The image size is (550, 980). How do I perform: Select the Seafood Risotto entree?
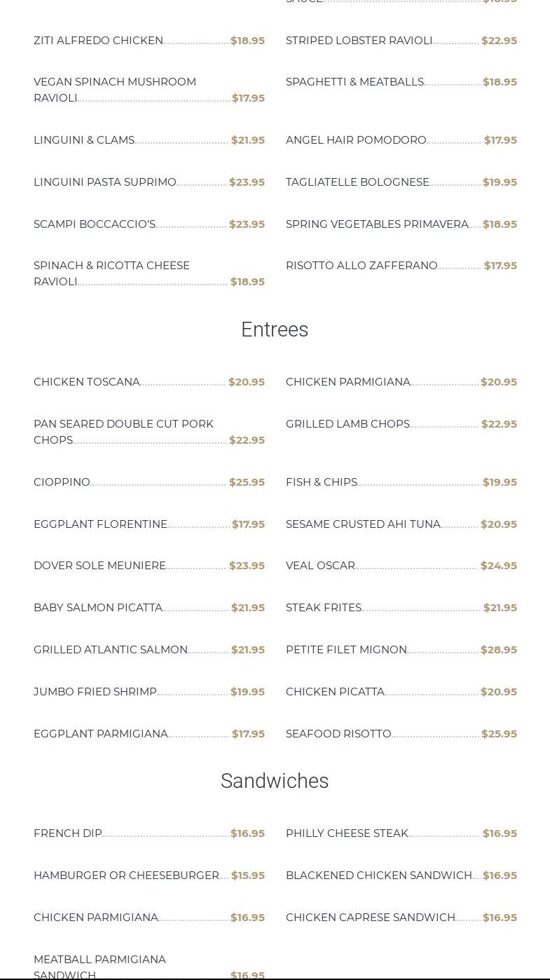coord(338,734)
